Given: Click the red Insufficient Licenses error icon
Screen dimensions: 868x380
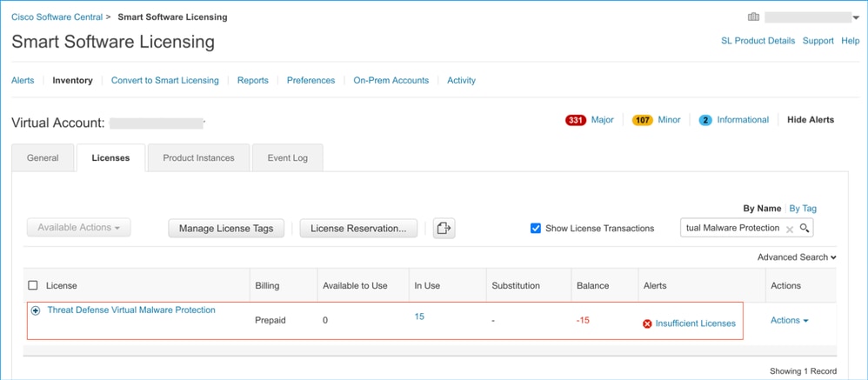Looking at the screenshot, I should coord(647,323).
